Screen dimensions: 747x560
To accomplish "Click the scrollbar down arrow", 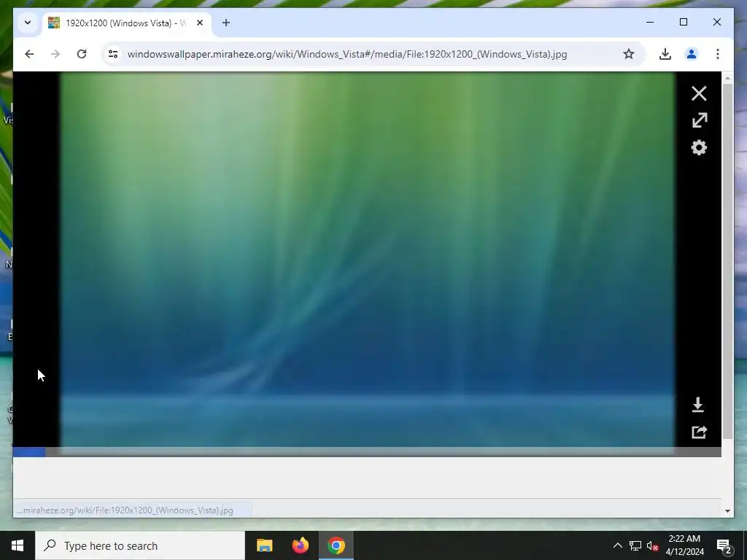I will pyautogui.click(x=727, y=511).
